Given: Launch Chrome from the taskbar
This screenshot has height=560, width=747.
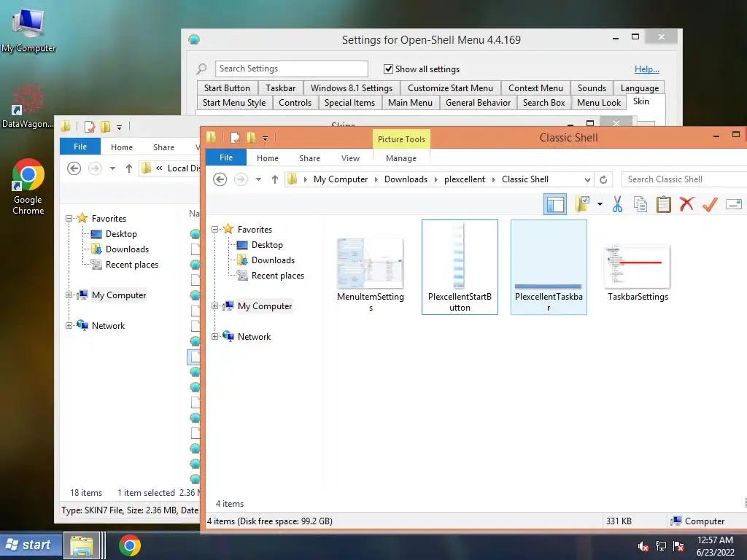Looking at the screenshot, I should [130, 545].
